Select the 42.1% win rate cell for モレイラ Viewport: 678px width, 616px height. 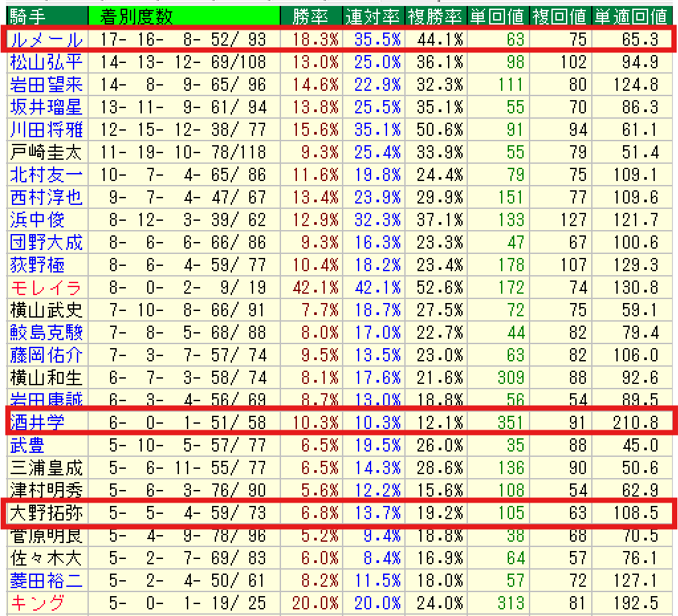(311, 287)
